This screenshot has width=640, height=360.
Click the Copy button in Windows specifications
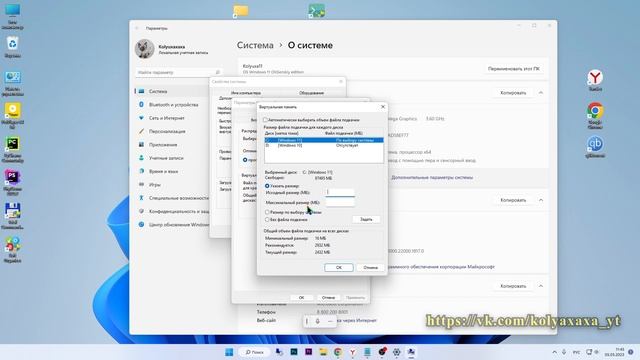pyautogui.click(x=513, y=200)
